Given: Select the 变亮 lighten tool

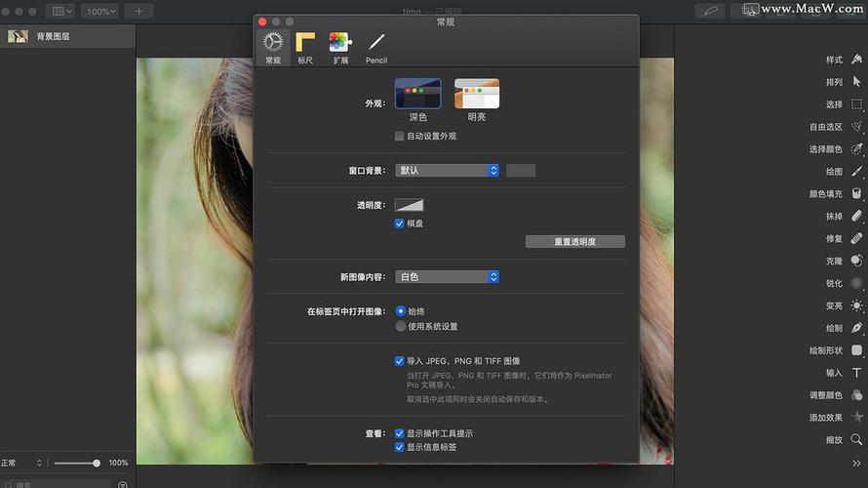Looking at the screenshot, I should pyautogui.click(x=856, y=305).
